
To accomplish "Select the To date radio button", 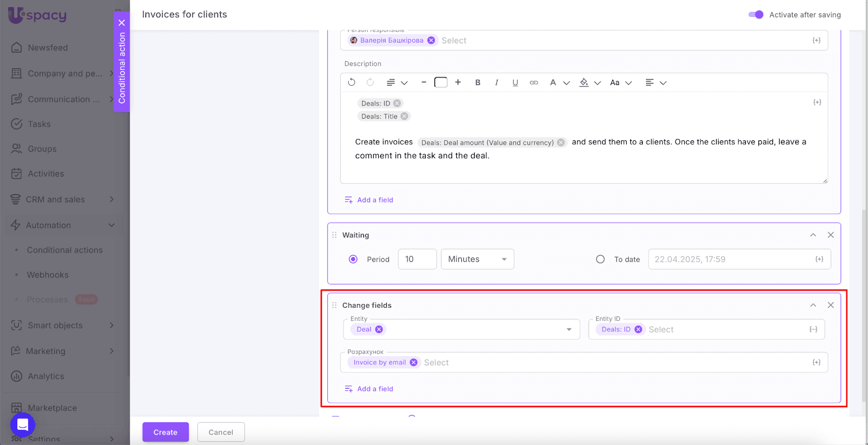I will coord(600,259).
